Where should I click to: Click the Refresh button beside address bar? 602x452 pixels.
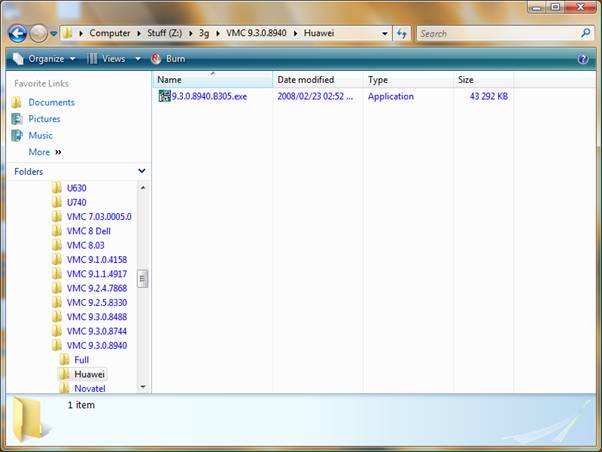[402, 33]
